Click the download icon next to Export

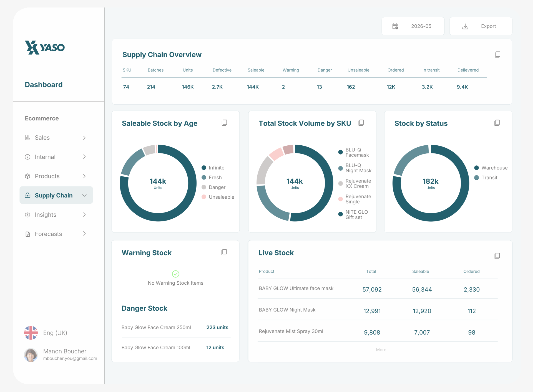(465, 26)
